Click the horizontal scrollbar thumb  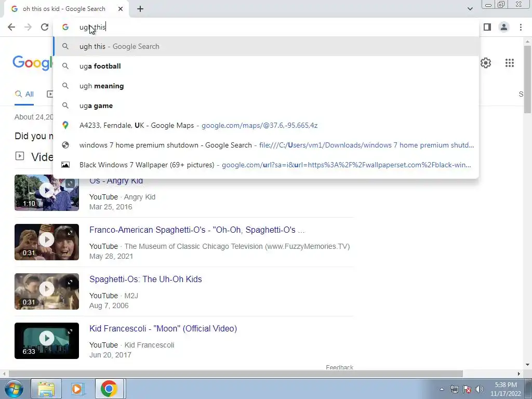(236, 374)
